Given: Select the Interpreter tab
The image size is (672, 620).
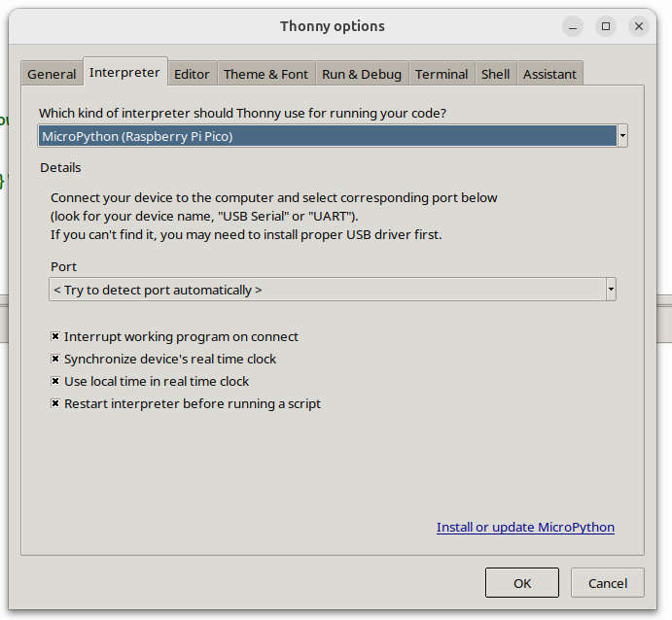Looking at the screenshot, I should [x=124, y=72].
